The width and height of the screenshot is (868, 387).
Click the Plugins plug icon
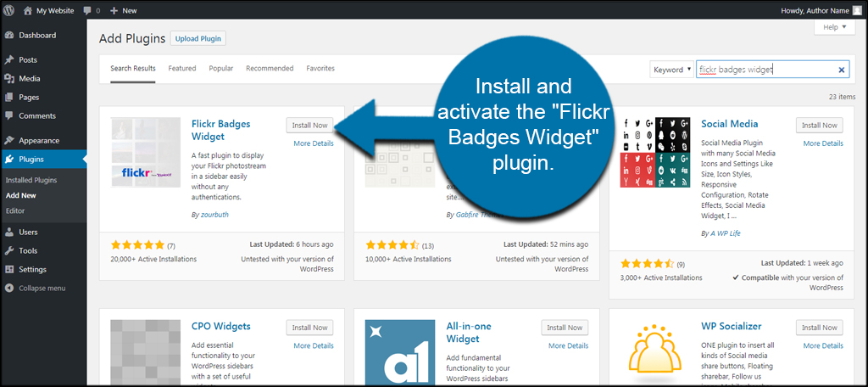point(8,160)
